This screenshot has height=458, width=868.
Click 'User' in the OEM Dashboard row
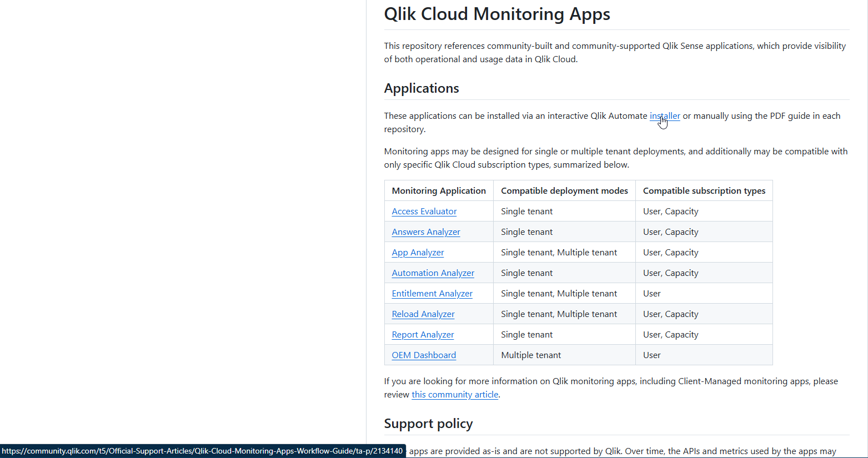pos(652,355)
